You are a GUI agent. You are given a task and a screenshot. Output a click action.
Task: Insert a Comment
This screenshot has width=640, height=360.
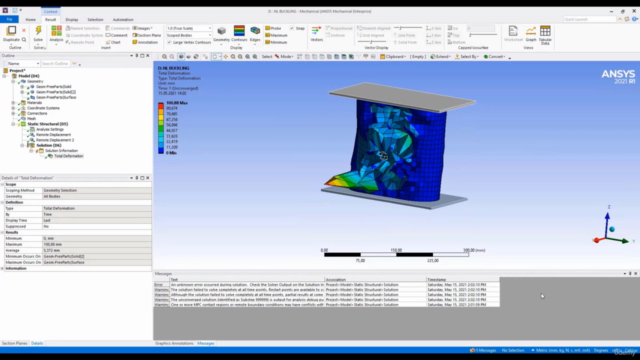116,35
